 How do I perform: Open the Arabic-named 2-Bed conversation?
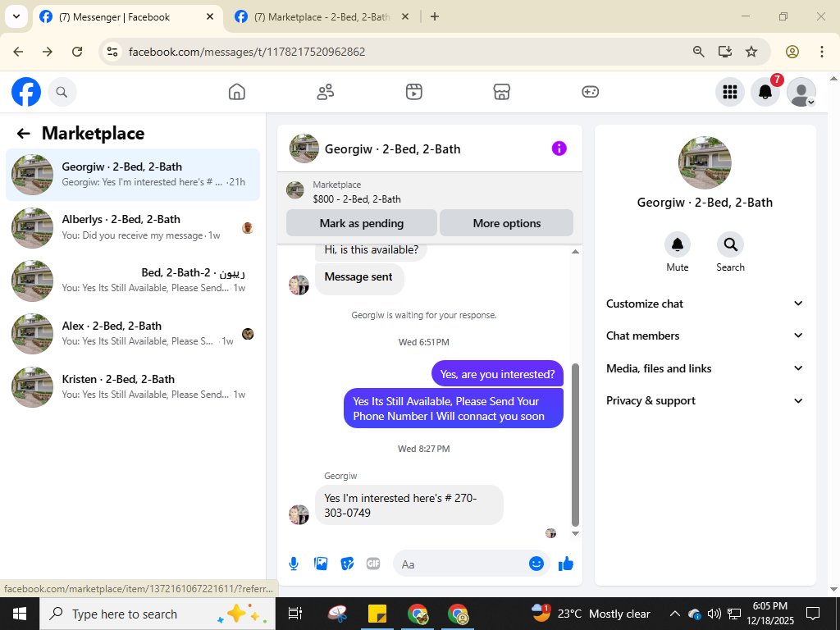coord(133,281)
